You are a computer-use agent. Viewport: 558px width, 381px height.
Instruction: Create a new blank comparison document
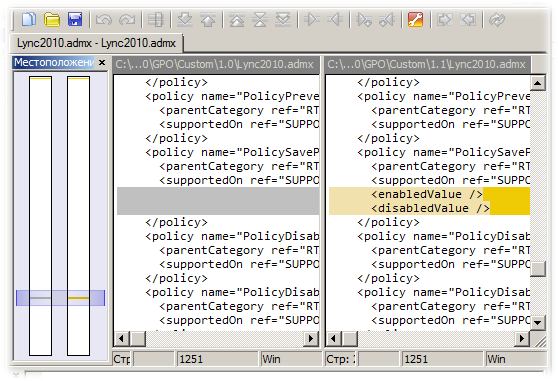28,20
